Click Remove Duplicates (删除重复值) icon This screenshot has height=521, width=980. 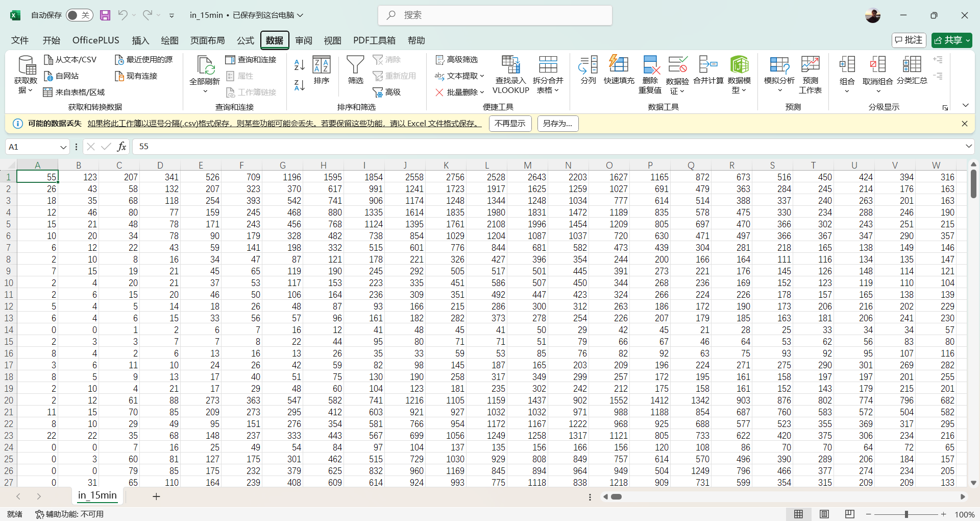coord(650,75)
